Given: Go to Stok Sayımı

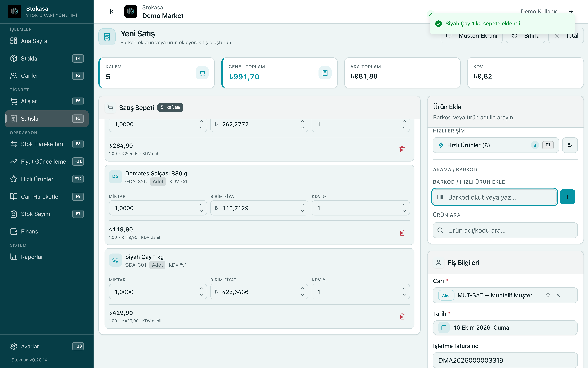Looking at the screenshot, I should pyautogui.click(x=47, y=214).
